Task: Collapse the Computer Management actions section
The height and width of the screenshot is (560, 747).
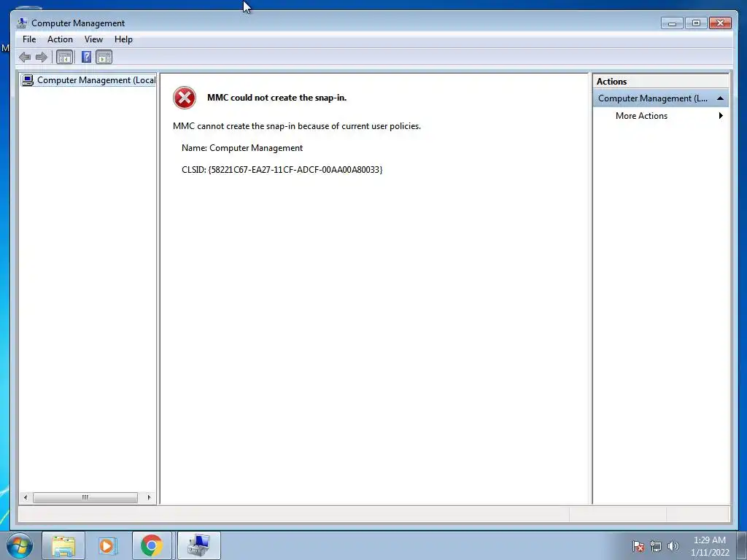Action: (720, 98)
